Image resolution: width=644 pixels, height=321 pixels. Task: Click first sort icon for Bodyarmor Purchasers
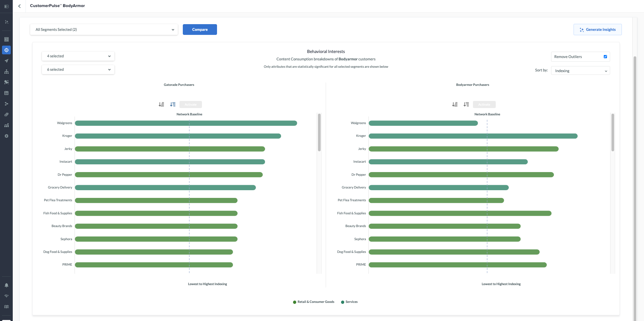click(x=455, y=104)
